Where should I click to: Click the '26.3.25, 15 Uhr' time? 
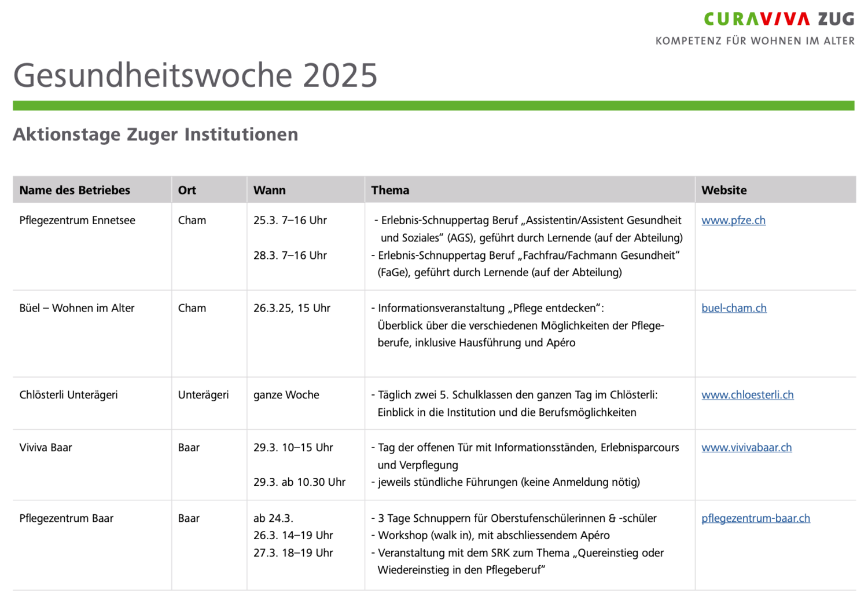coord(292,308)
